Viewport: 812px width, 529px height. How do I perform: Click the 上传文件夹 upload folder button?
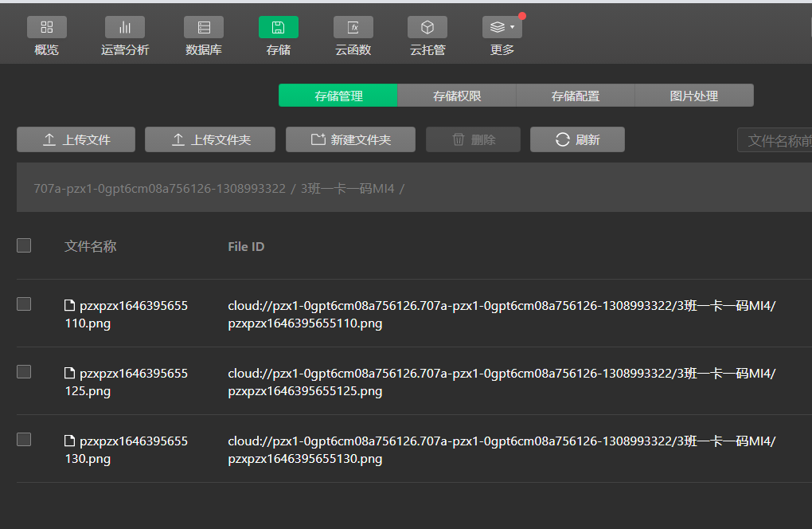point(210,139)
